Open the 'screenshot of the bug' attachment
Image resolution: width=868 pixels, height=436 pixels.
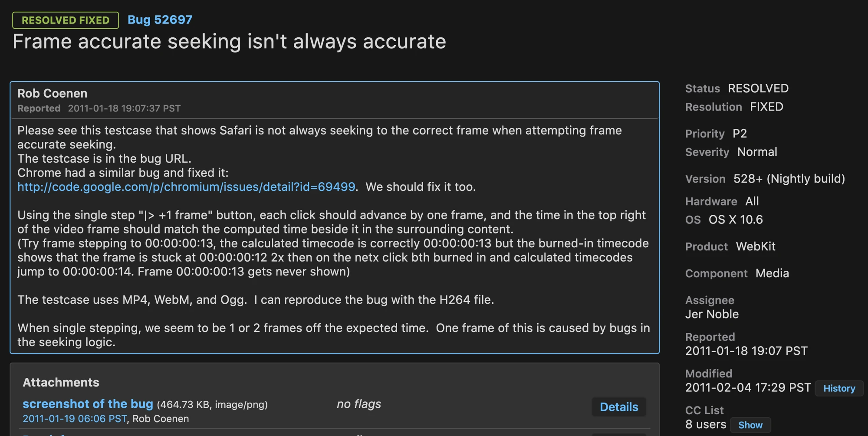[88, 404]
